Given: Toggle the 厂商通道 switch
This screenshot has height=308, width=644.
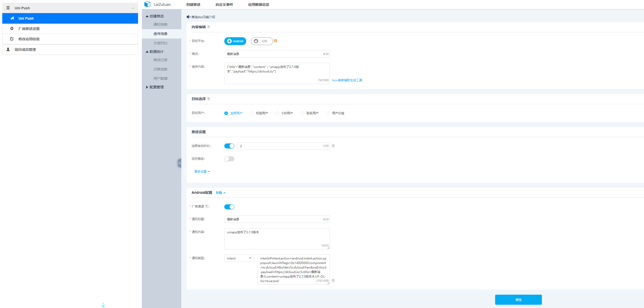Looking at the screenshot, I should 229,207.
